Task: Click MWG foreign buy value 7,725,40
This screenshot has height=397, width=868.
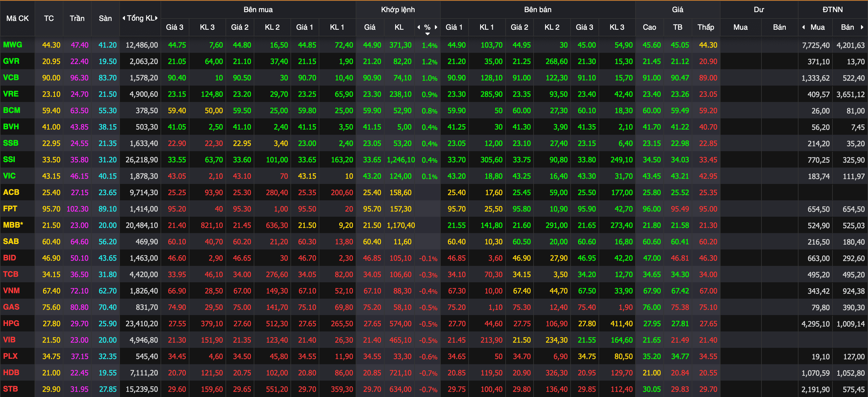Action: pyautogui.click(x=816, y=45)
